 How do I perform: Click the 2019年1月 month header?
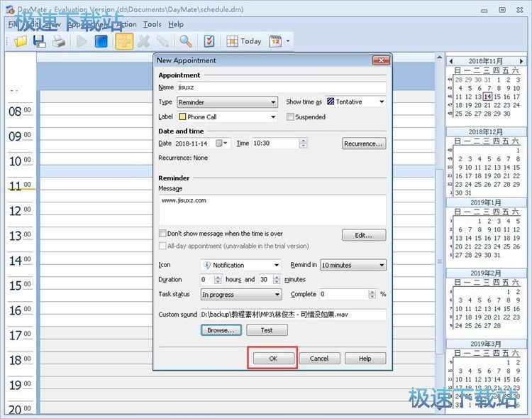pyautogui.click(x=486, y=202)
